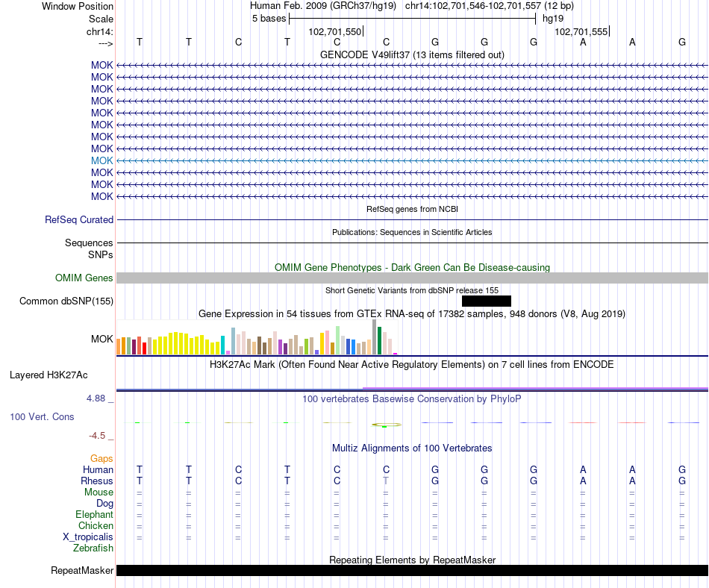Click the pink H3K27Ac signal line
Image resolution: width=709 pixels, height=588 pixels.
[535, 388]
